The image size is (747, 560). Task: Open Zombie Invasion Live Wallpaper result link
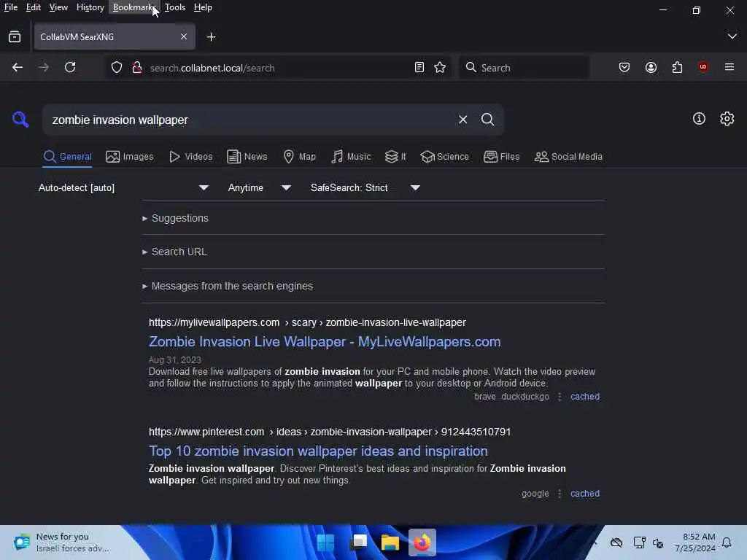point(325,342)
